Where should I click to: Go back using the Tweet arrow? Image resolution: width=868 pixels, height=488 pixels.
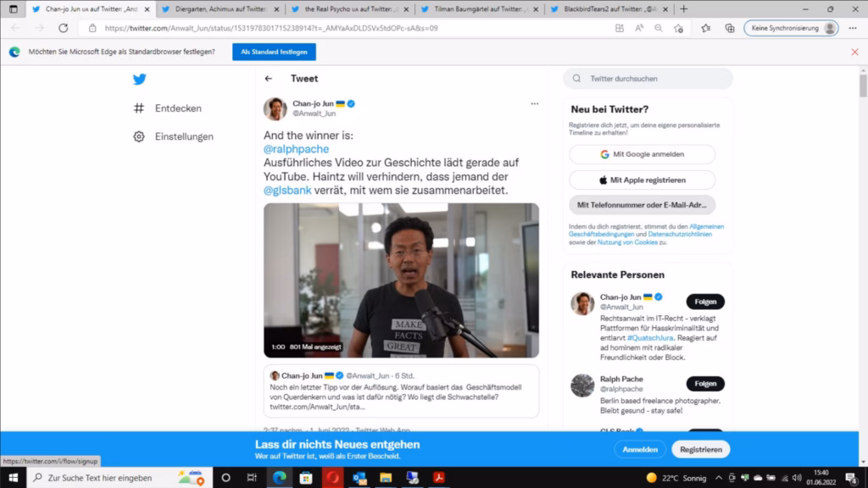coord(269,79)
